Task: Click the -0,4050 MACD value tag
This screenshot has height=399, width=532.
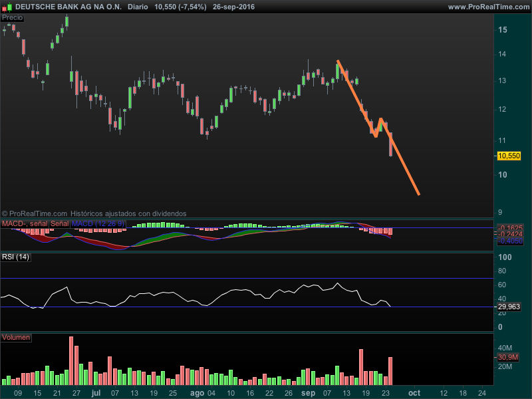Action: (511, 241)
